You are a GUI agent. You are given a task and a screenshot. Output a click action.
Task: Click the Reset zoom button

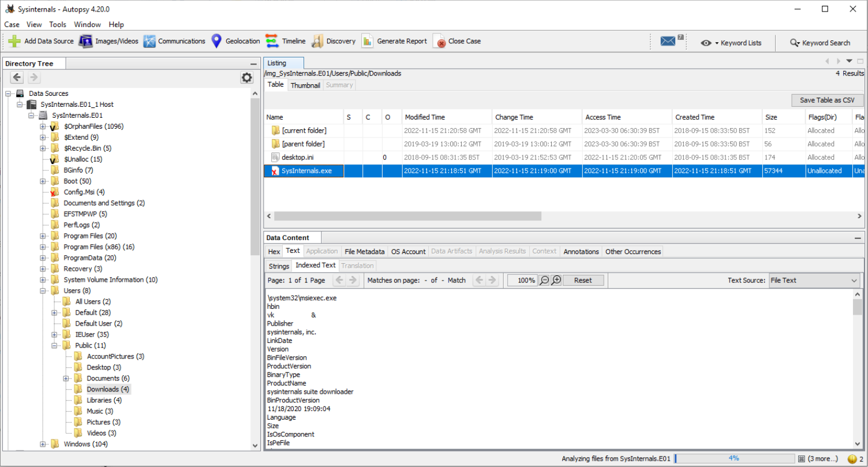[x=583, y=280]
